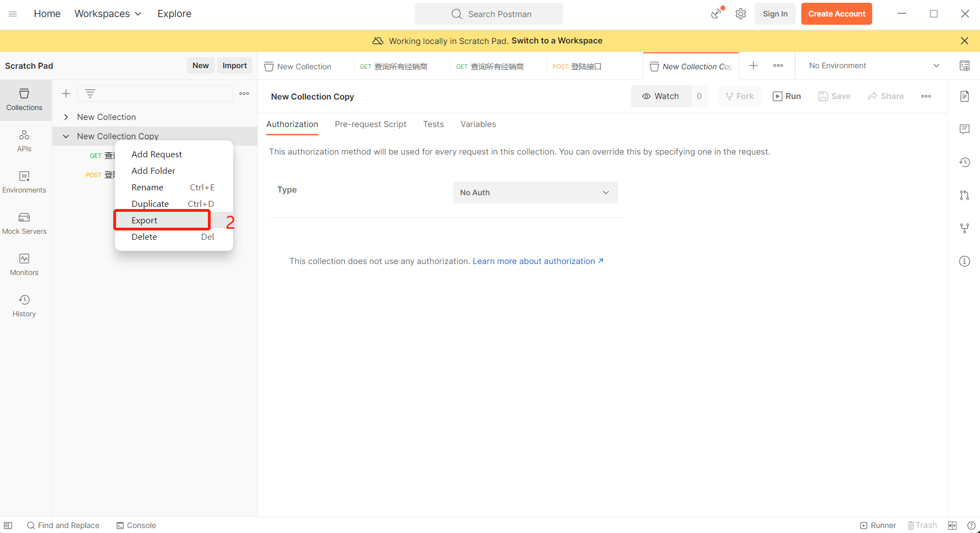Open the help icon in the status bar
Viewport: 980px width, 533px height.
click(x=972, y=525)
